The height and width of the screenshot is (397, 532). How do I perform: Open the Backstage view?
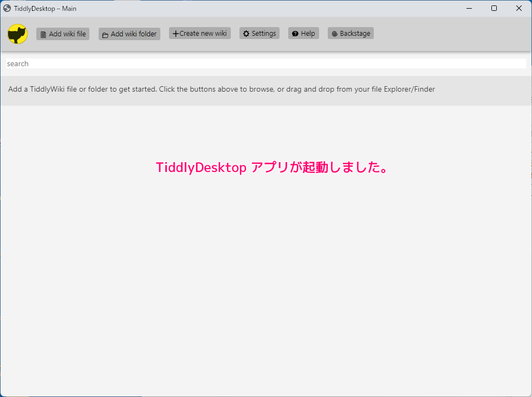(x=351, y=33)
